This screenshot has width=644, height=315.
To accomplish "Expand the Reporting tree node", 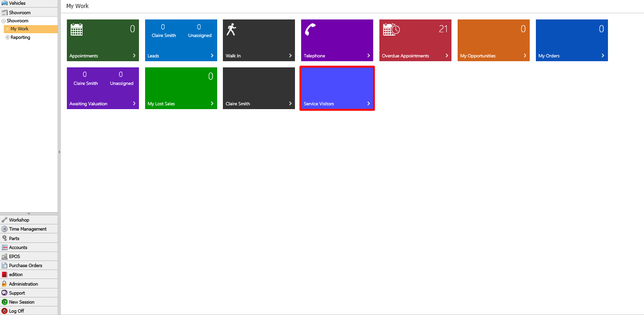I will (7, 37).
